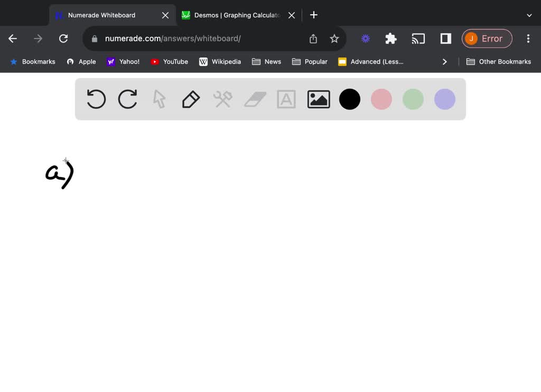The width and height of the screenshot is (541, 392).
Task: Click the redo arrow in whiteboard toolbar
Action: (127, 99)
